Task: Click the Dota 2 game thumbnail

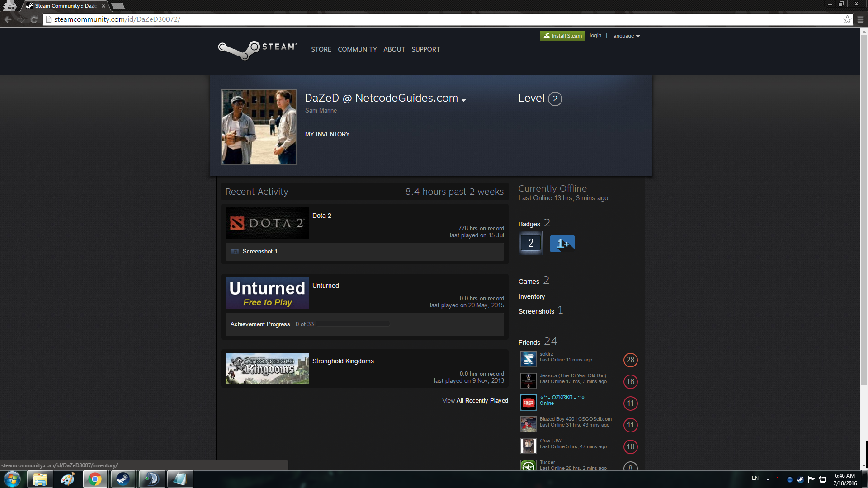Action: pyautogui.click(x=267, y=223)
